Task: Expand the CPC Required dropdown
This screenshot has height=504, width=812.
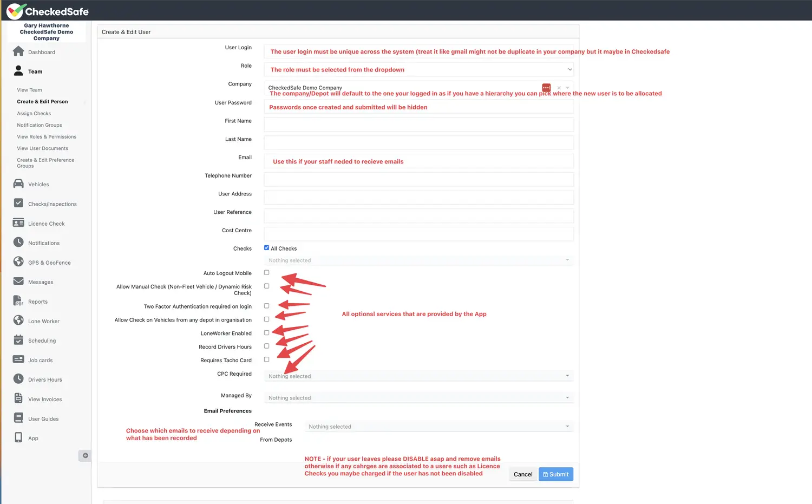Action: point(417,375)
